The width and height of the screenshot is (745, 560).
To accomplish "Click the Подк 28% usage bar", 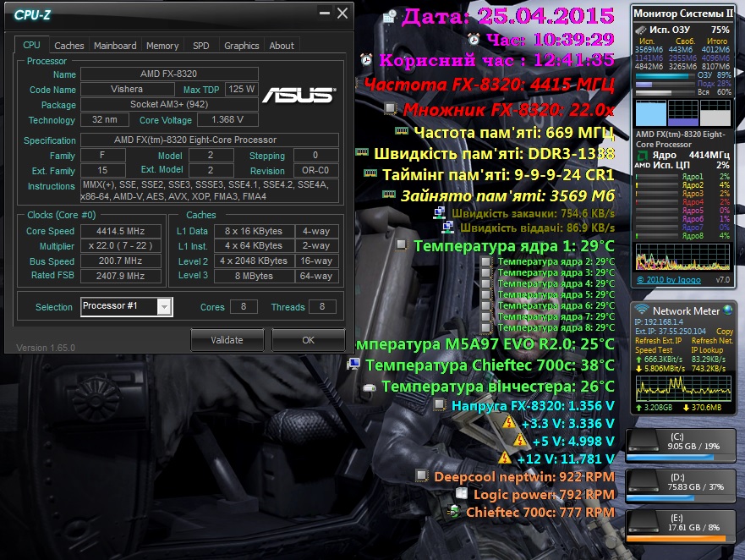I will click(x=666, y=84).
